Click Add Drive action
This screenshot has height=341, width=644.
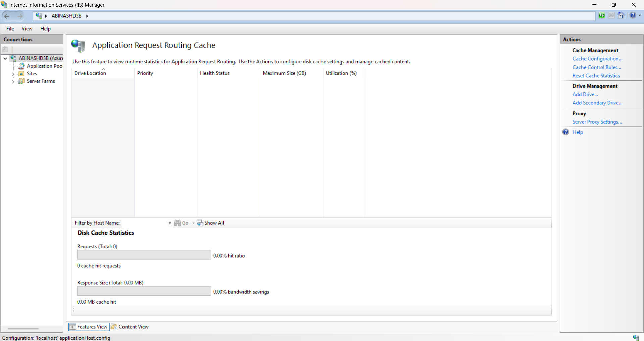[585, 94]
